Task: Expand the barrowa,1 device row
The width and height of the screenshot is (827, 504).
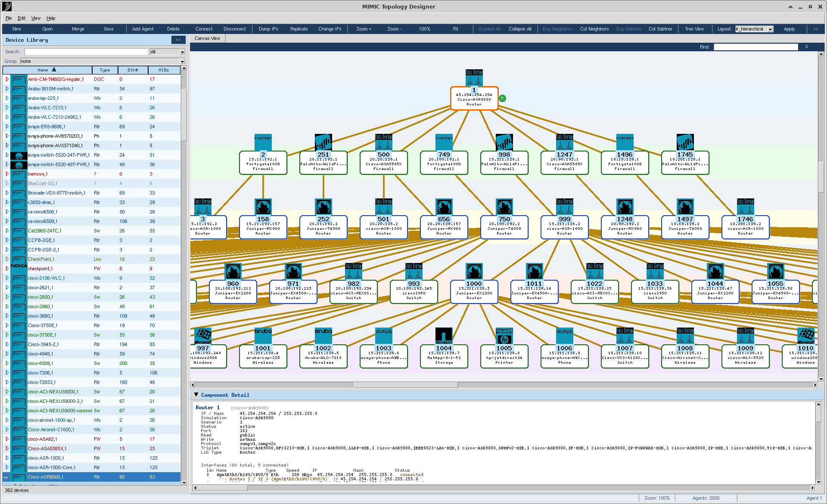Action: point(7,174)
